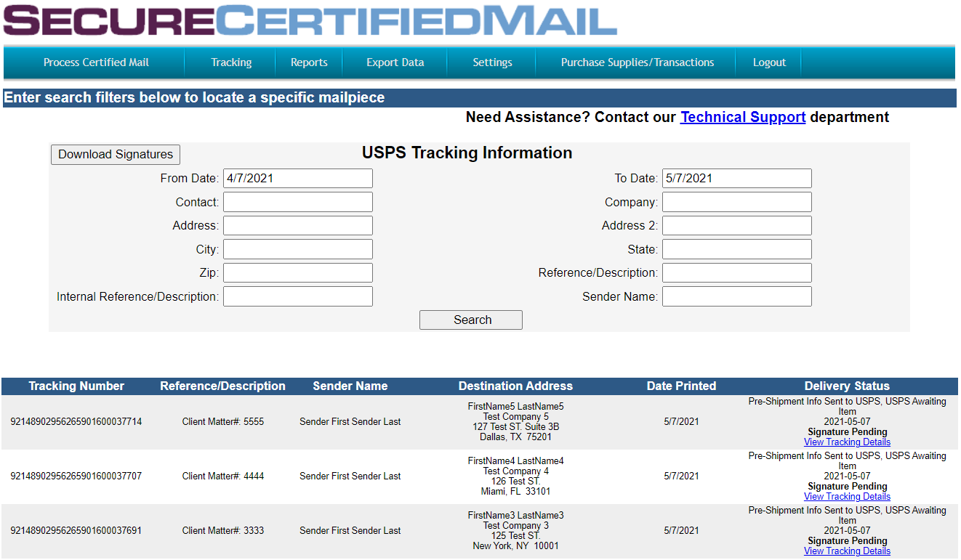Select the City input field
This screenshot has height=560, width=961.
point(298,249)
